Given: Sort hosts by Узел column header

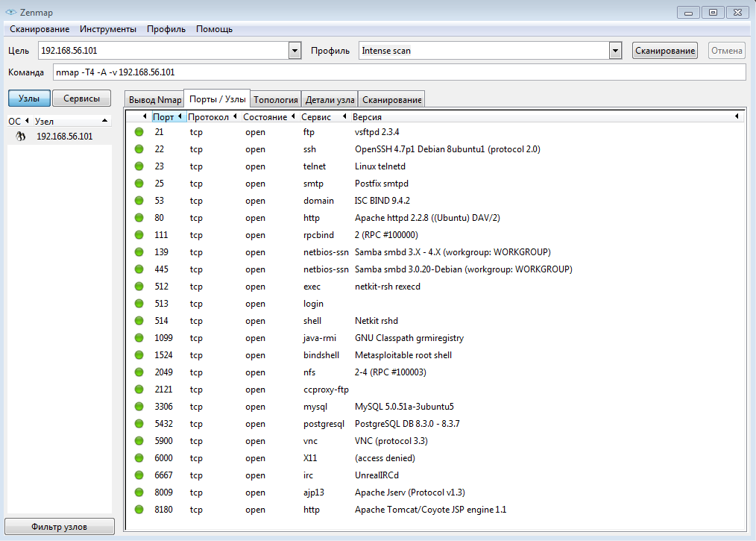Looking at the screenshot, I should click(72, 121).
